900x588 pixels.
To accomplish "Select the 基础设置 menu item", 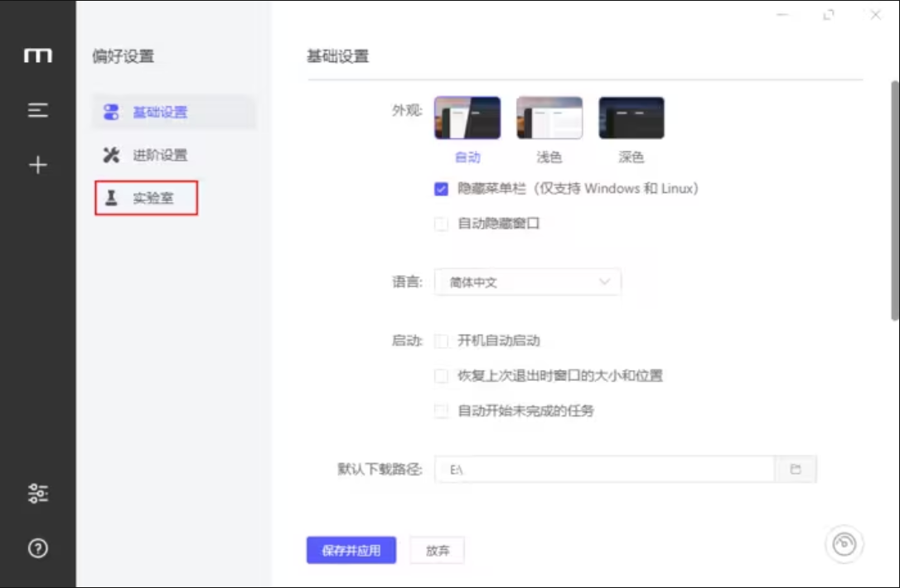I will click(x=175, y=112).
